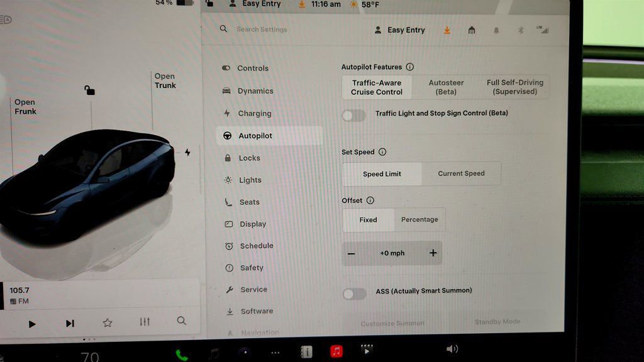644x362 pixels.
Task: Open the Frunk
Action: (x=25, y=107)
